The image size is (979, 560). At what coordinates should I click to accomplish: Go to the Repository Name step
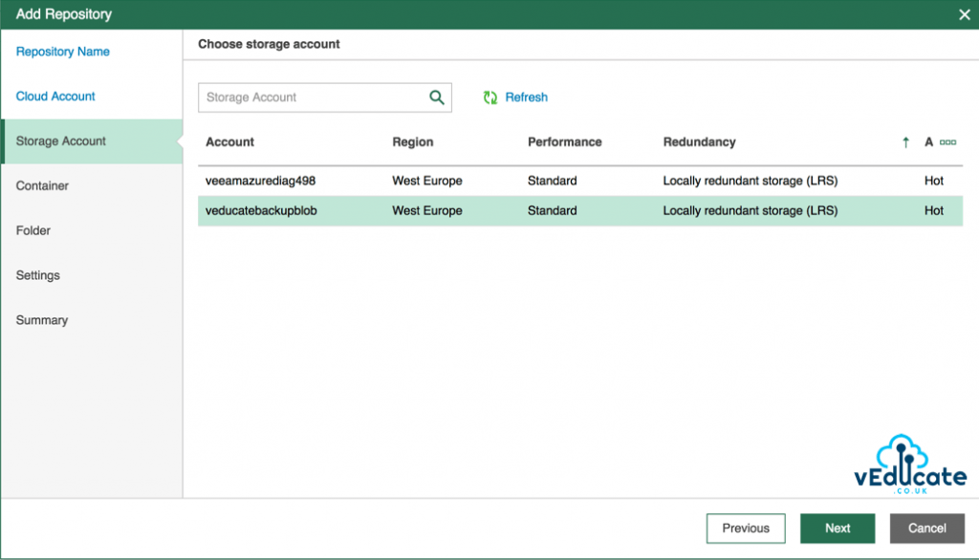pyautogui.click(x=62, y=51)
